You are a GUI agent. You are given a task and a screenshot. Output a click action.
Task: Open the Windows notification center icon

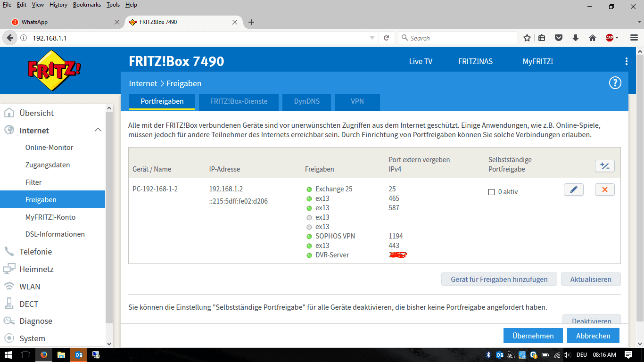tap(628, 355)
